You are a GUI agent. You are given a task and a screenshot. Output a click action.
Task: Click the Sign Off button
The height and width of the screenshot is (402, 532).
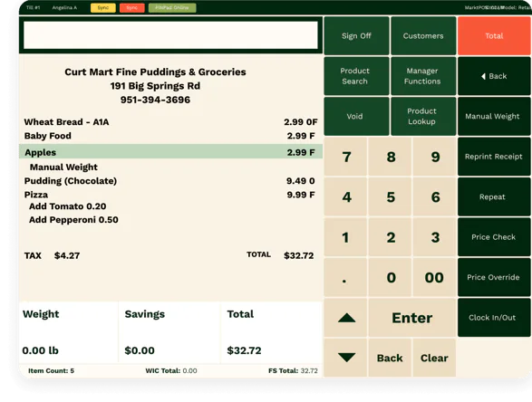point(356,35)
